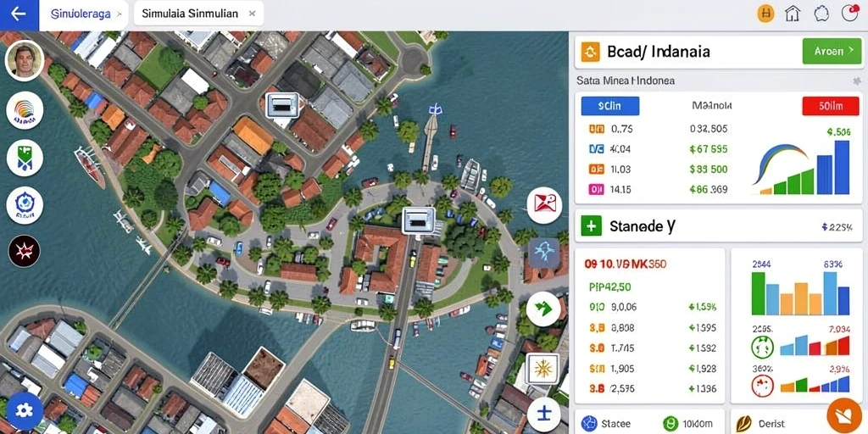Select the orange sun-star tile icon
The height and width of the screenshot is (434, 868).
(x=542, y=368)
